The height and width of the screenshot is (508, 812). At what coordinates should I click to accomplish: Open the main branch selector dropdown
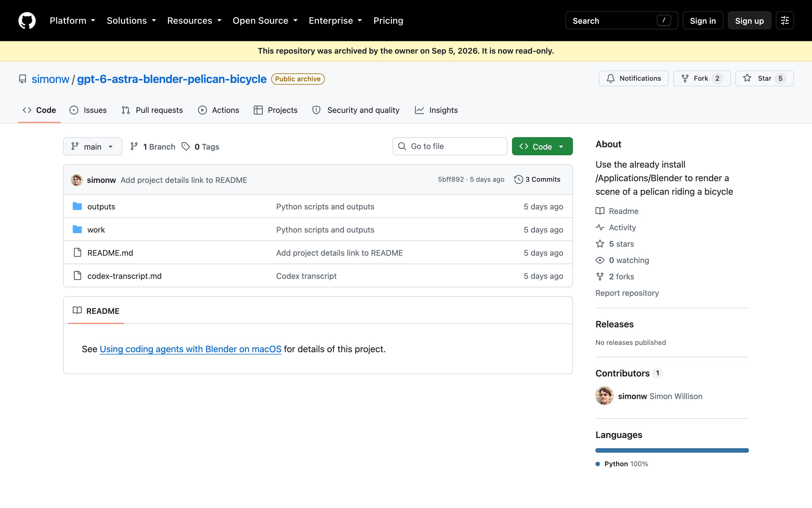92,146
